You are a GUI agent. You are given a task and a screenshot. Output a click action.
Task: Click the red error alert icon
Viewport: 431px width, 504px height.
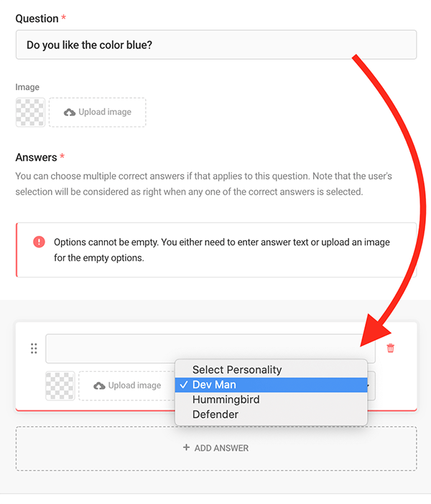click(x=39, y=242)
